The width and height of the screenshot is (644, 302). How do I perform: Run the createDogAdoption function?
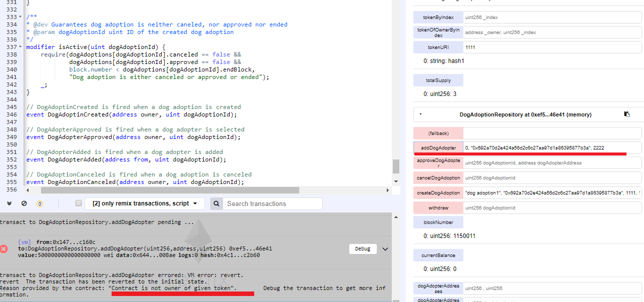tap(438, 193)
